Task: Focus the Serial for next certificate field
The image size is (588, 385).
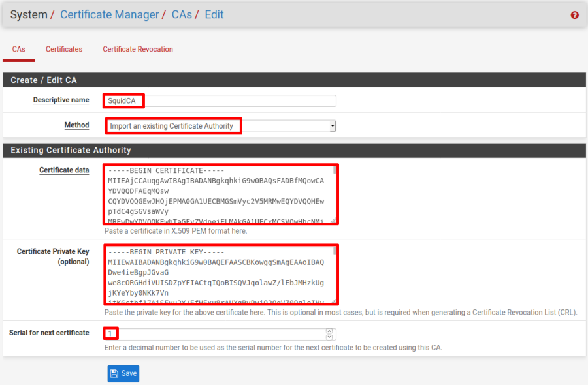Action: point(216,334)
